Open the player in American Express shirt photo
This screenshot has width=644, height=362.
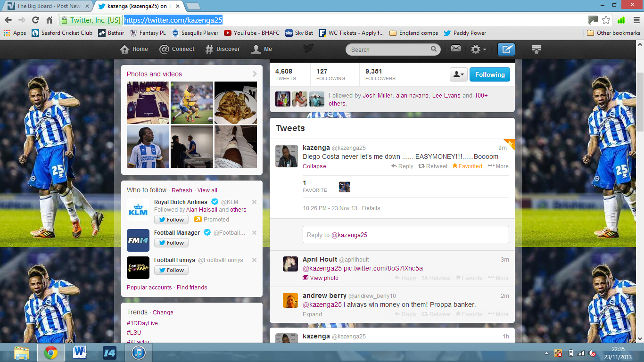tap(148, 147)
